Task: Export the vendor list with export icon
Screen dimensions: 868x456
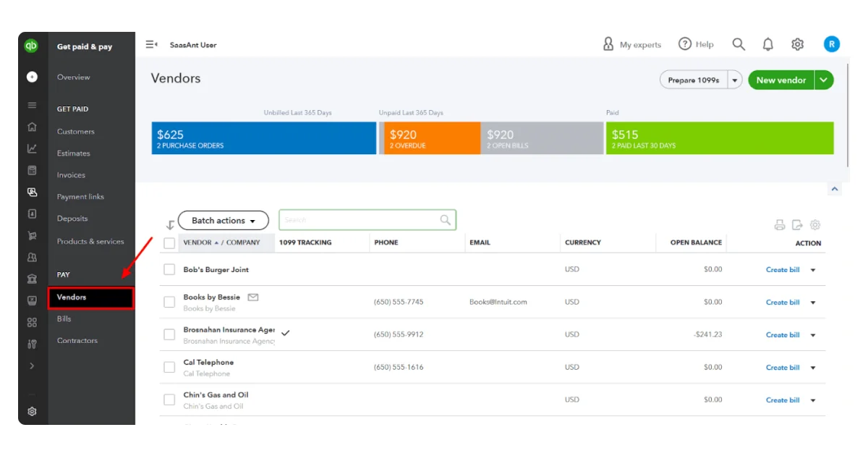Action: [x=797, y=224]
